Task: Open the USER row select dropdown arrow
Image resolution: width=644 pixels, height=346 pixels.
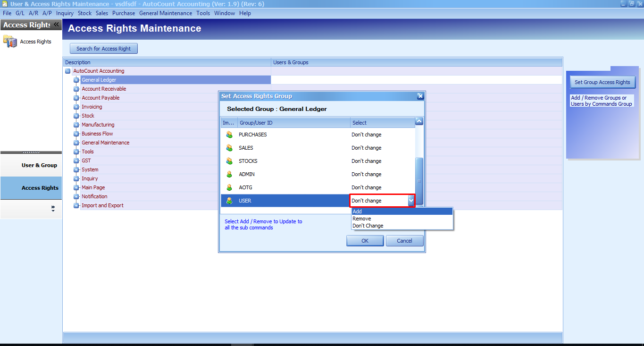Action: pyautogui.click(x=410, y=201)
